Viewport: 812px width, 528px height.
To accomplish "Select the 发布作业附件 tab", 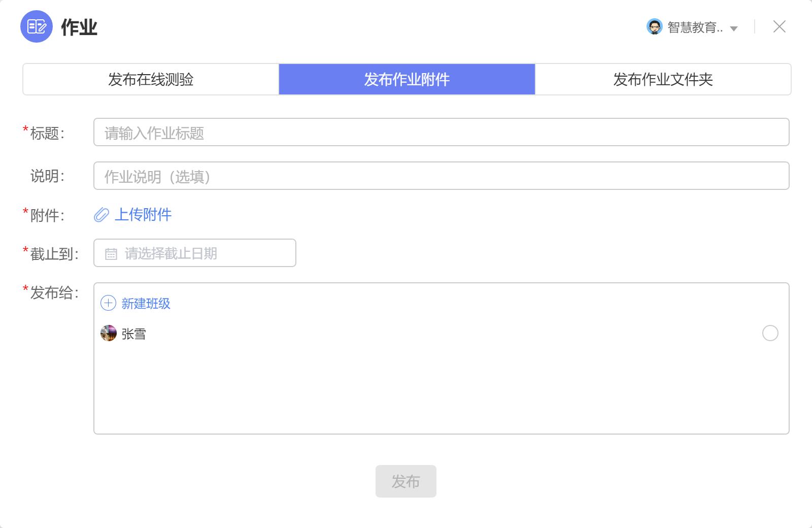I will (406, 79).
